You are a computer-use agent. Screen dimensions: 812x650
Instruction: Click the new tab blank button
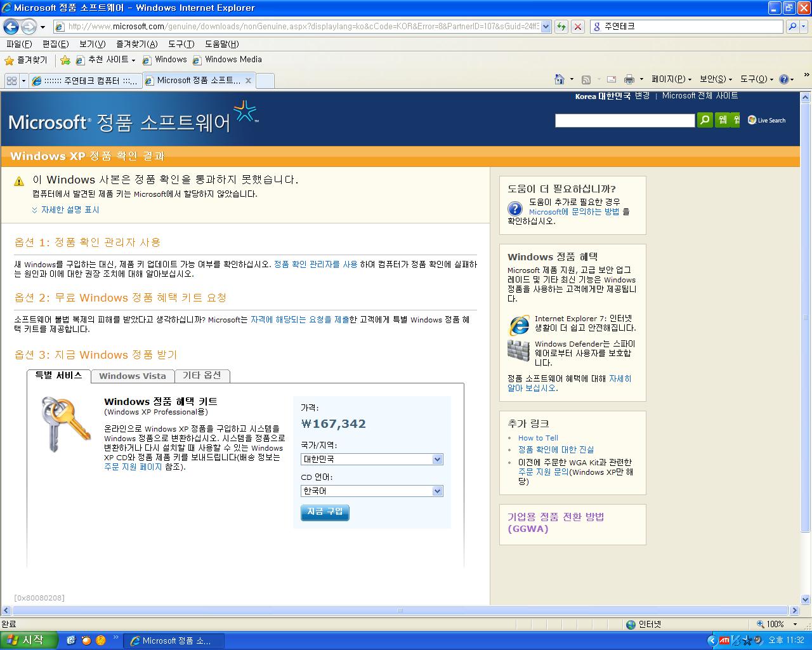pos(265,81)
